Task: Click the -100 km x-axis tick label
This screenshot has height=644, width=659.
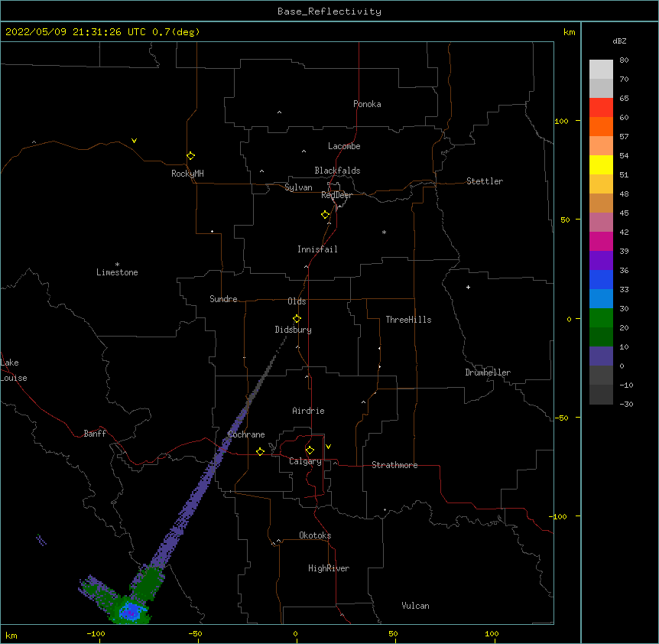Action: pos(96,633)
